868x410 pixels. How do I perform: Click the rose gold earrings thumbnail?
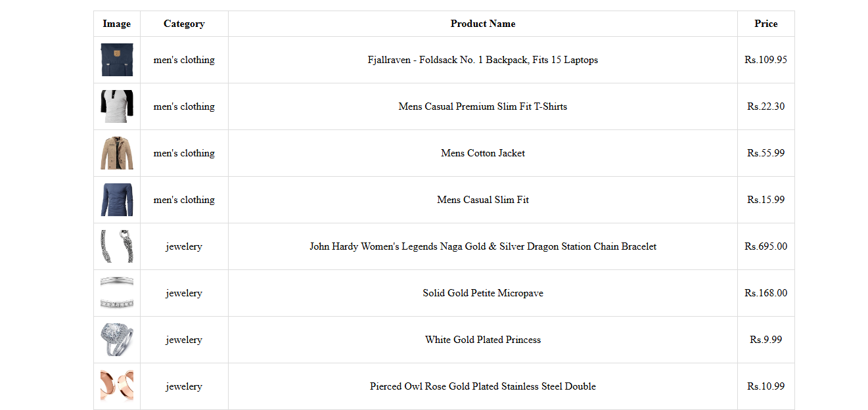coord(117,386)
